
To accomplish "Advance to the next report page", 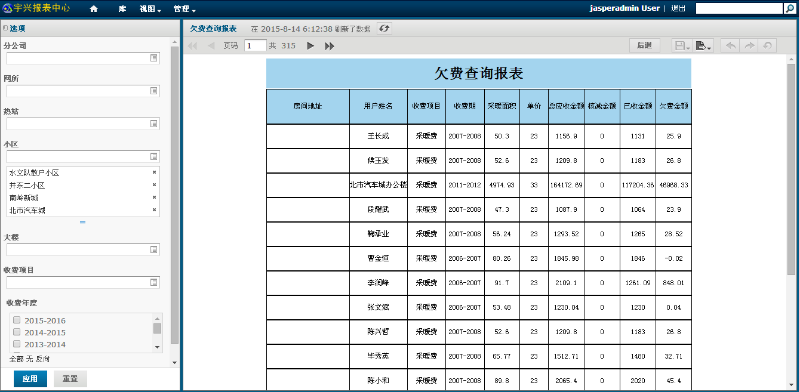I will click(310, 46).
